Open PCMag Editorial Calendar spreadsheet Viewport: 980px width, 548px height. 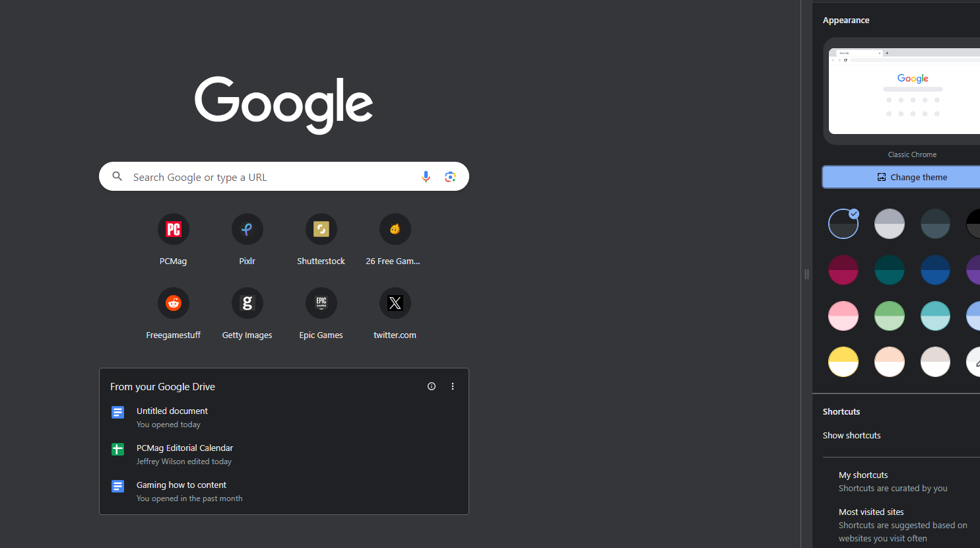(185, 448)
